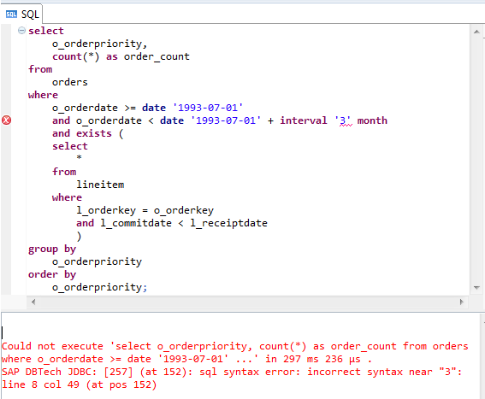This screenshot has width=485, height=399.
Task: Click 'count(*) as order_count' text
Action: point(121,57)
